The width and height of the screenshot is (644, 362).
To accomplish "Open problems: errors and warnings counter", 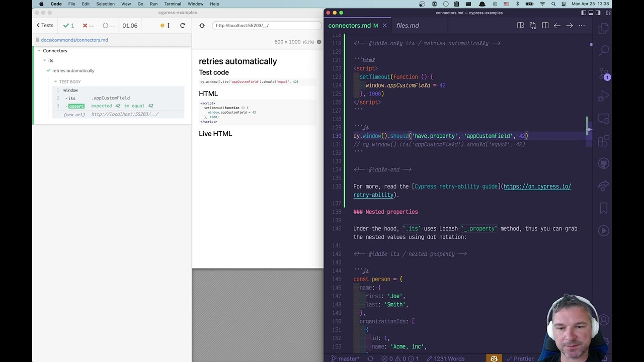I will pos(400,358).
